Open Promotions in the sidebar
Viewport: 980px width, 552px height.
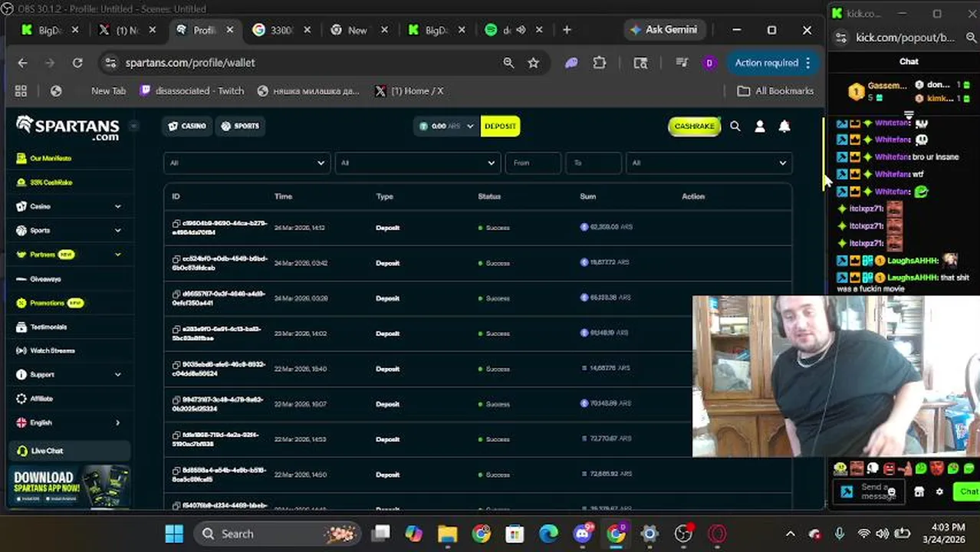[49, 303]
